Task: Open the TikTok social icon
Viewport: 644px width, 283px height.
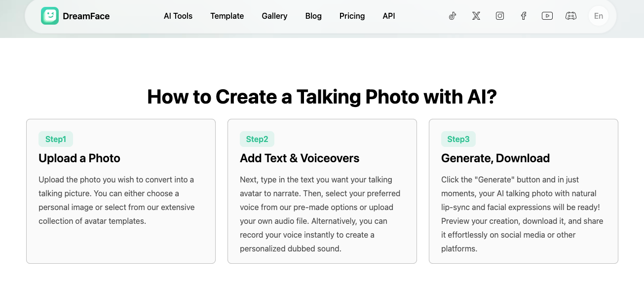Action: [453, 16]
